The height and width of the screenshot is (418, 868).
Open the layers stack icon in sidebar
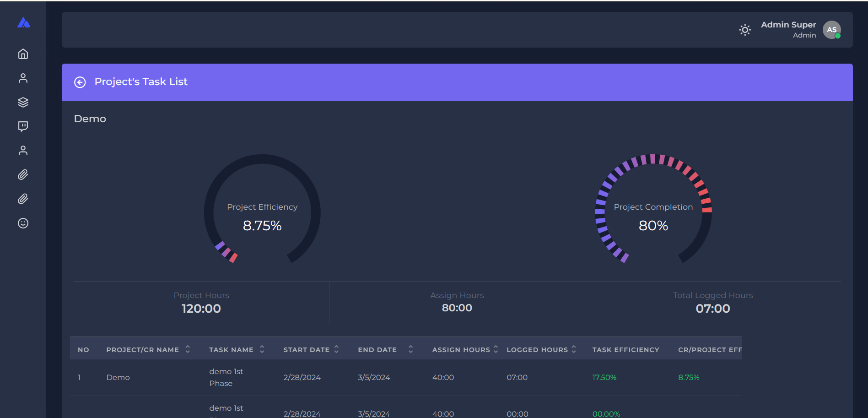[x=23, y=102]
